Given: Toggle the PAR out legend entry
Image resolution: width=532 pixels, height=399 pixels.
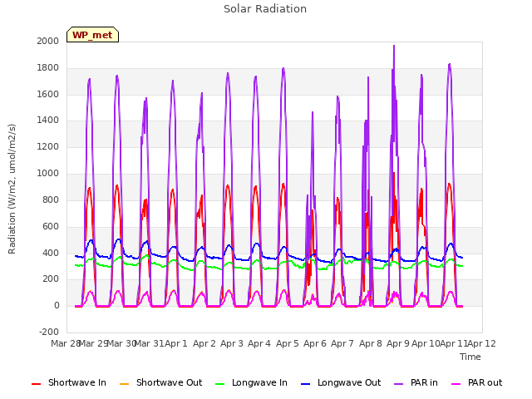Looking at the screenshot, I should point(476,382).
